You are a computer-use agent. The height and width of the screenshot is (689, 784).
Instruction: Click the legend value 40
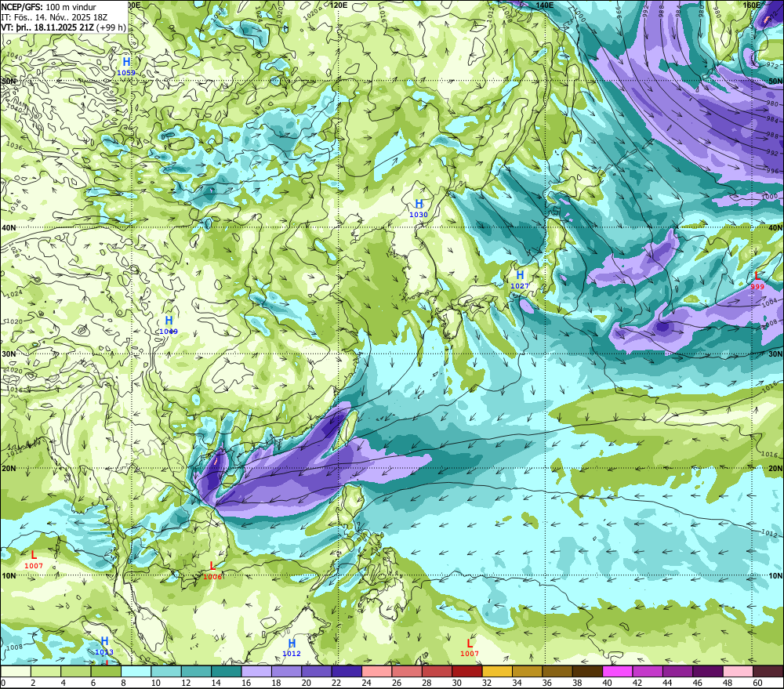tap(607, 683)
